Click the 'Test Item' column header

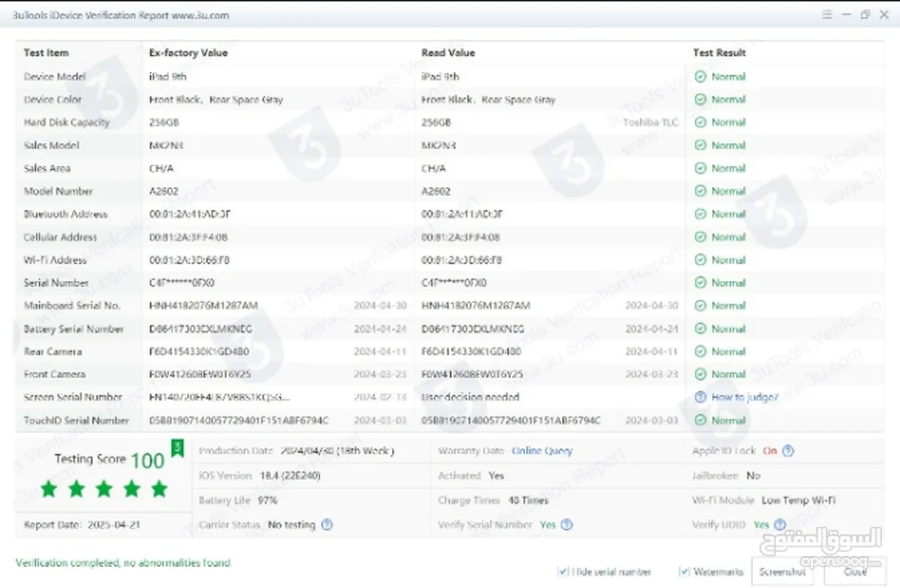pyautogui.click(x=46, y=53)
